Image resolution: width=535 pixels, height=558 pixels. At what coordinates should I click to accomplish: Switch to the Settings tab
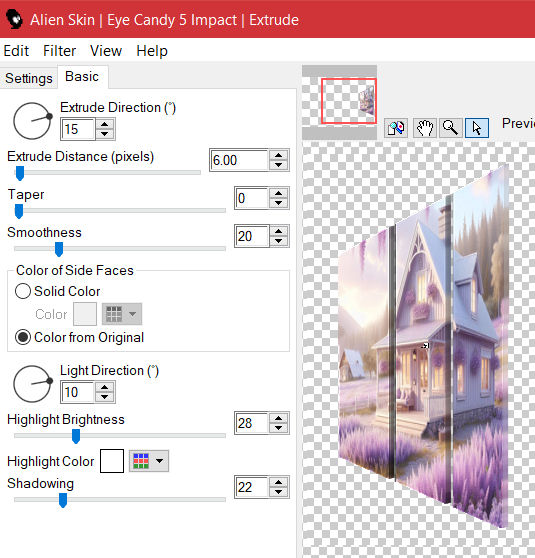[x=29, y=78]
